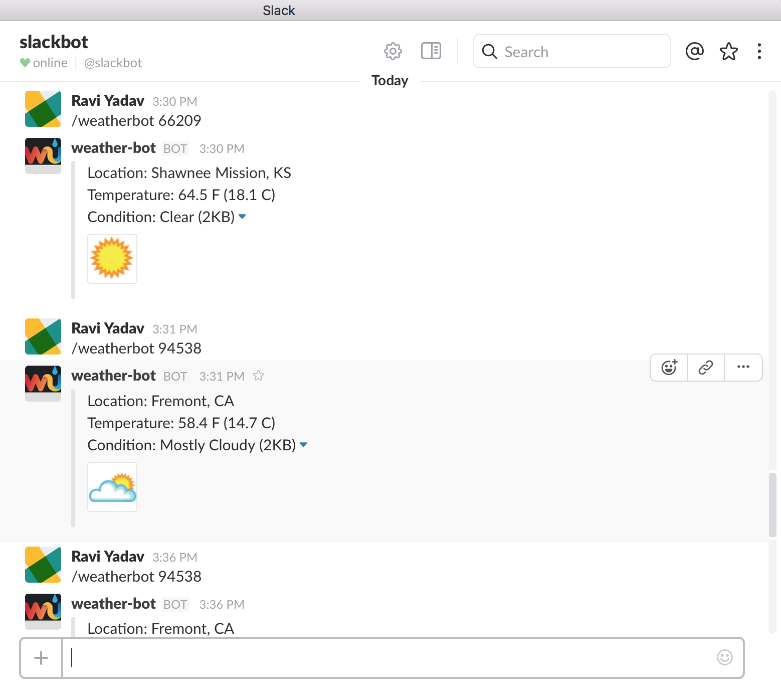
Task: Click the online status heart indicator
Action: point(25,63)
